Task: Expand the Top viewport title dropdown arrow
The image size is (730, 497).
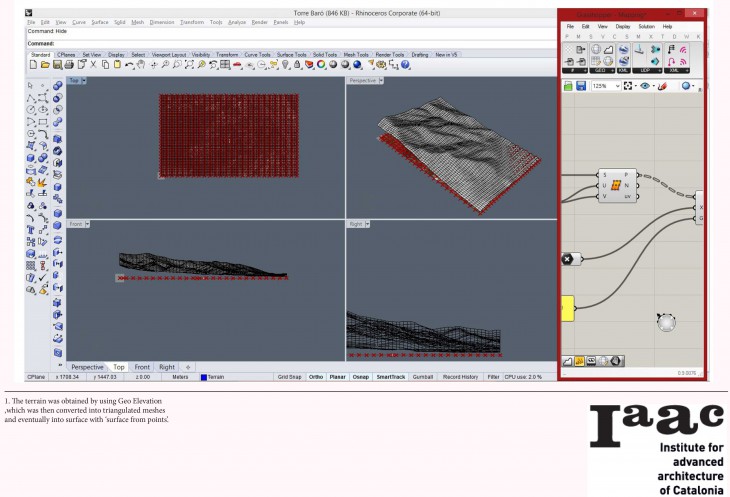Action: [84, 81]
